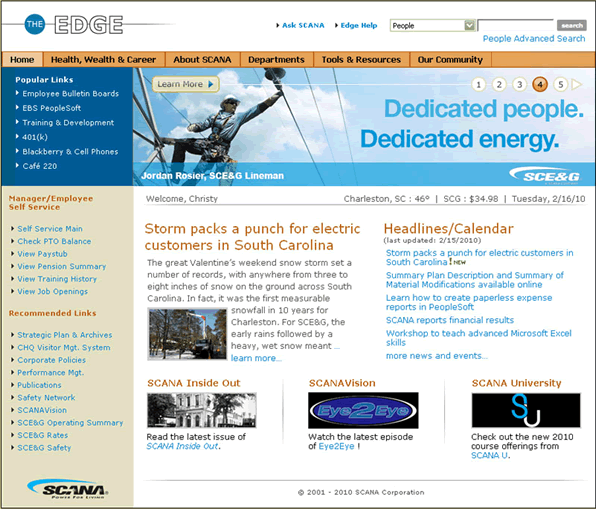Show banner slide 4
Screen dimensions: 596x509
coord(540,84)
